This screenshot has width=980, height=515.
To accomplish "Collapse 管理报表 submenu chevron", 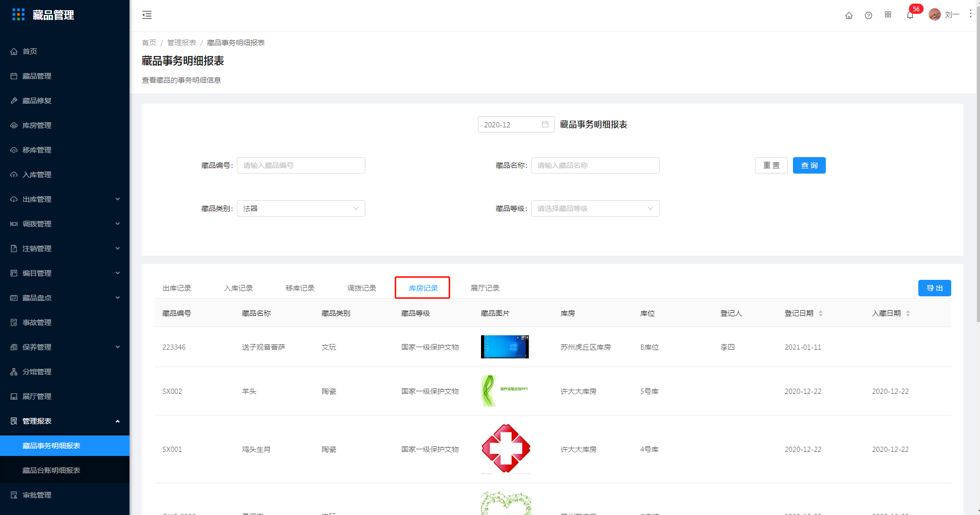I will [x=118, y=421].
